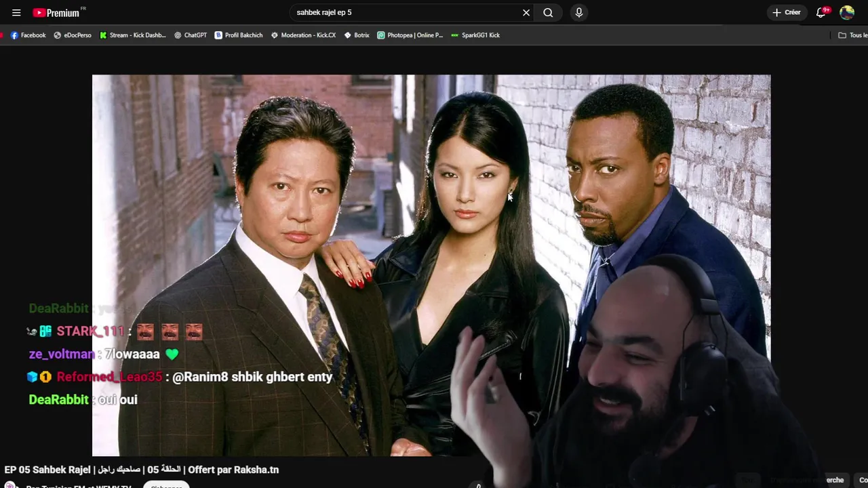The image size is (868, 488).
Task: Click ze_voltman username in chat overlay
Action: pos(61,354)
